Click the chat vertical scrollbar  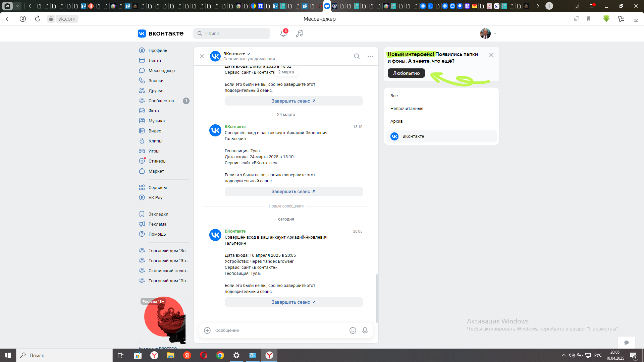click(376, 298)
